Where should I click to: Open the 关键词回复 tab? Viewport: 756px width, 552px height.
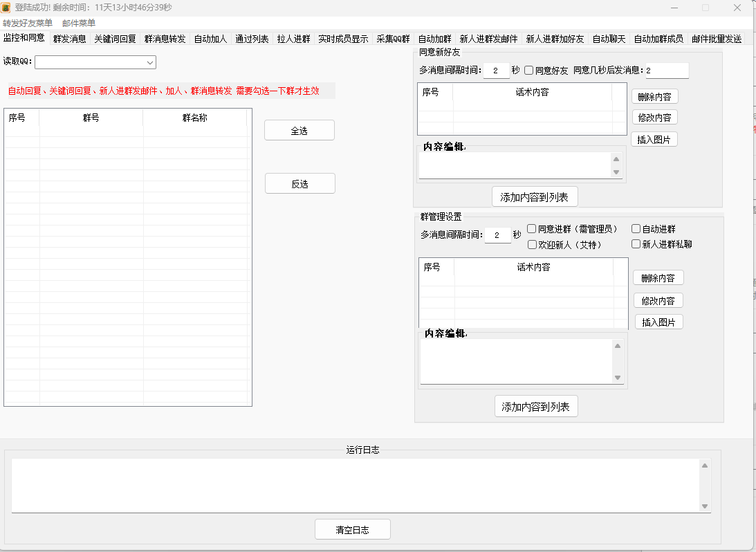pyautogui.click(x=113, y=39)
